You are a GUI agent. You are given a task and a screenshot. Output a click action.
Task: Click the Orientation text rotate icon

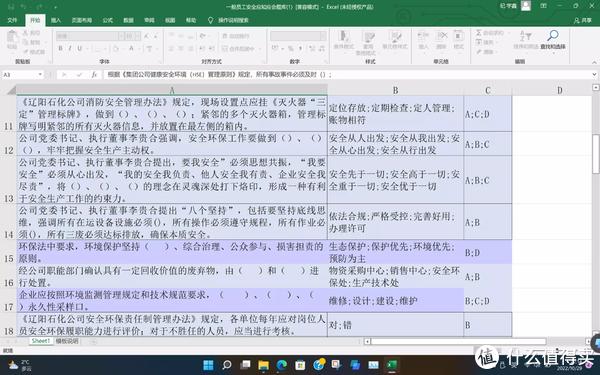(203, 36)
